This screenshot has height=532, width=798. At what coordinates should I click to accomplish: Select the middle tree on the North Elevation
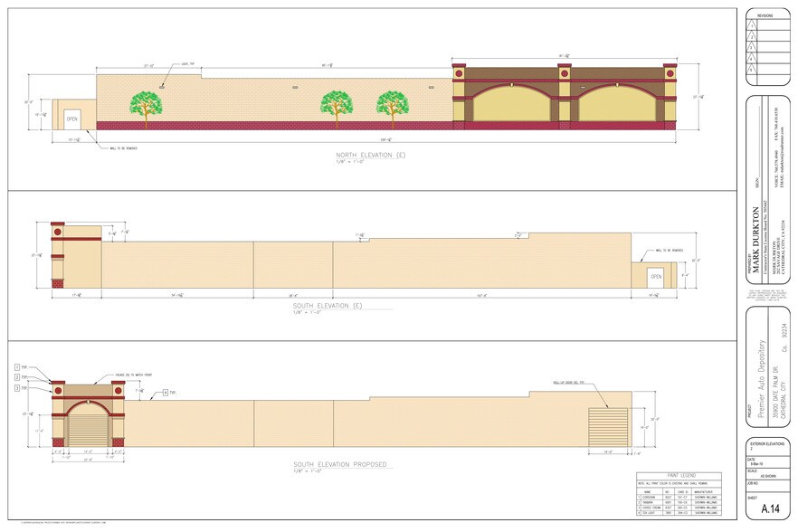point(337,103)
